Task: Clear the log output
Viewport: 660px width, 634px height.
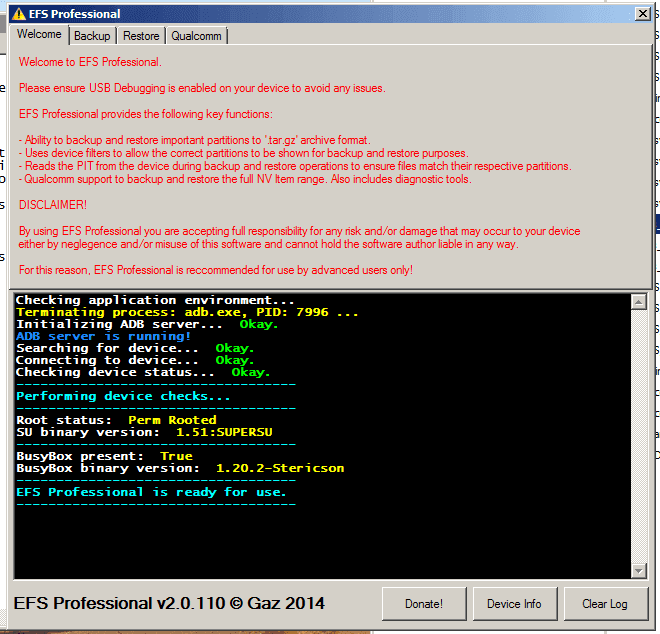Action: pos(605,604)
